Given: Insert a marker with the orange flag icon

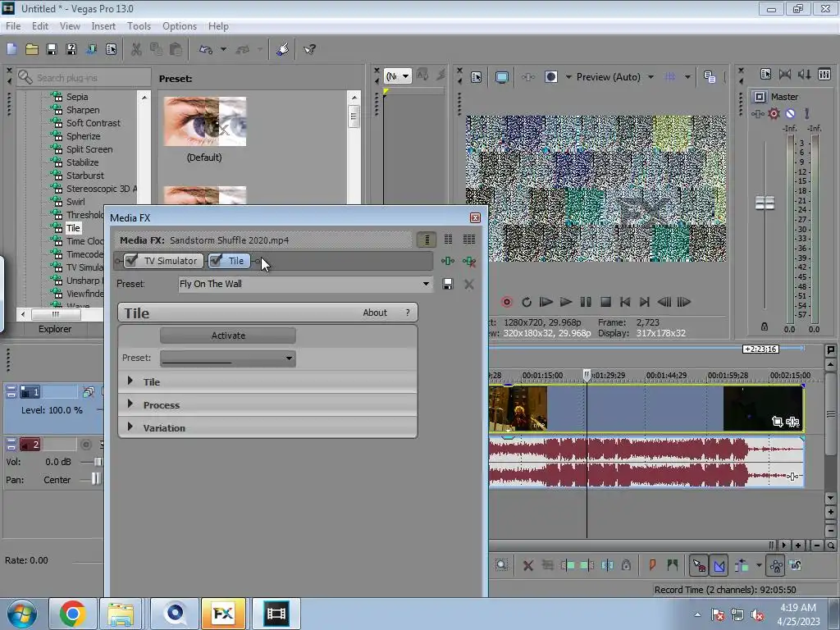Looking at the screenshot, I should pos(652,565).
